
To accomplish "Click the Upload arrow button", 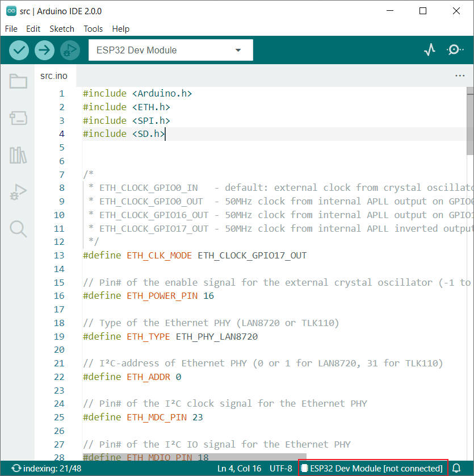I will click(x=44, y=50).
